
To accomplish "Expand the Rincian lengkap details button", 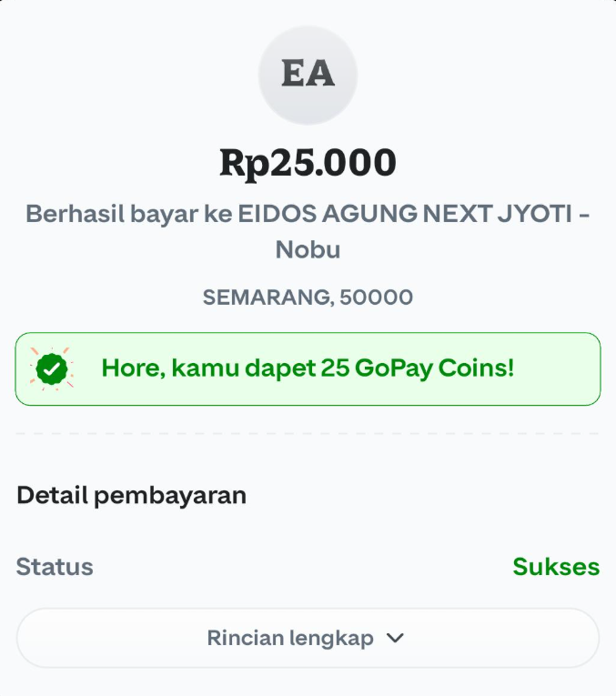I will pyautogui.click(x=308, y=639).
